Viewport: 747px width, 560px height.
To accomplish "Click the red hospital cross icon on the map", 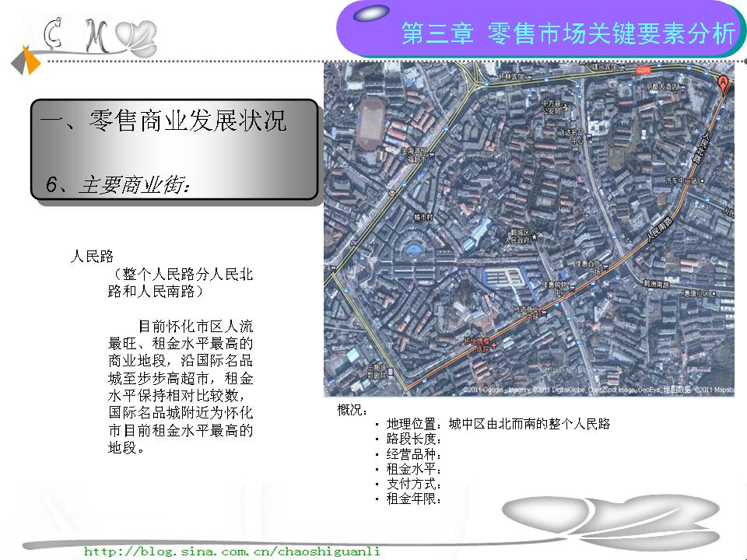I will 493,344.
